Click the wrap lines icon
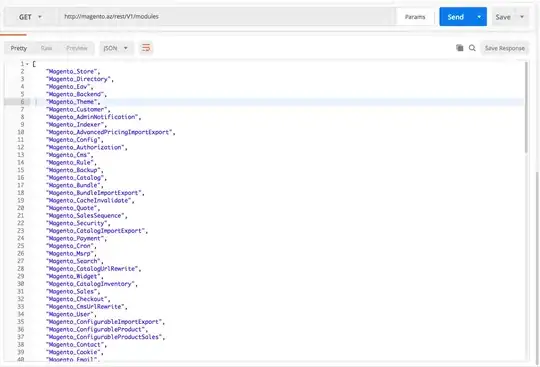540x367 pixels. 146,48
